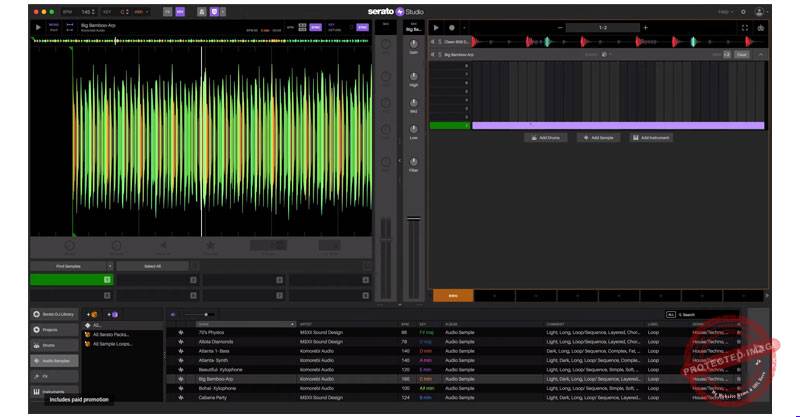Select the orange Intro scene tab
The height and width of the screenshot is (417, 800).
click(x=453, y=296)
